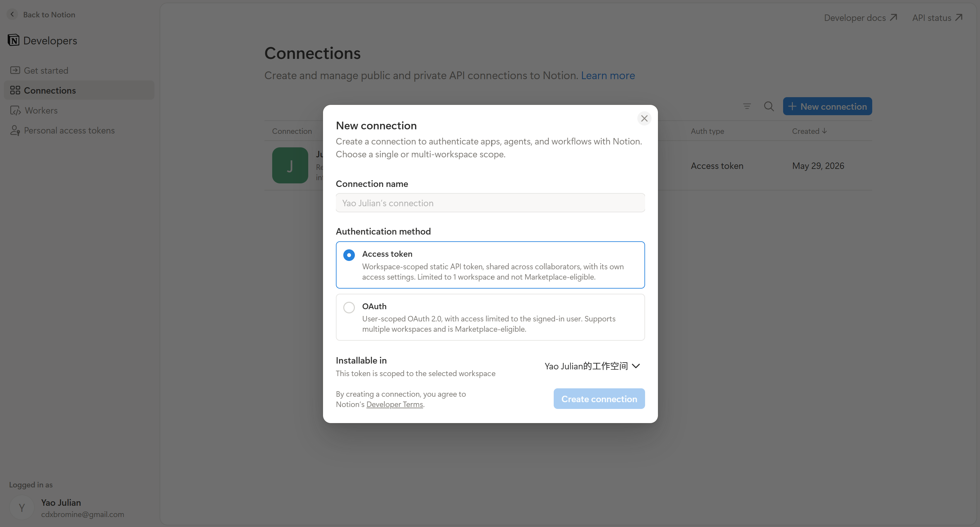
Task: Go to Get started in sidebar
Action: point(79,70)
